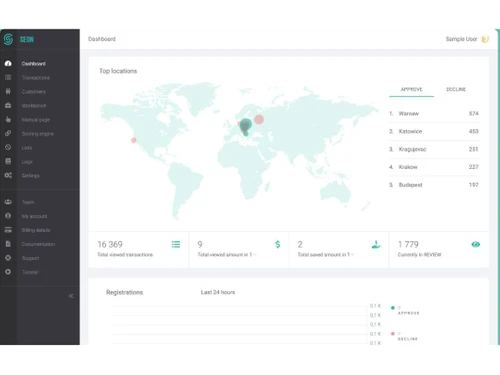Collapse the sidebar with double chevron
Viewport: 500px width, 375px height.
[x=71, y=296]
